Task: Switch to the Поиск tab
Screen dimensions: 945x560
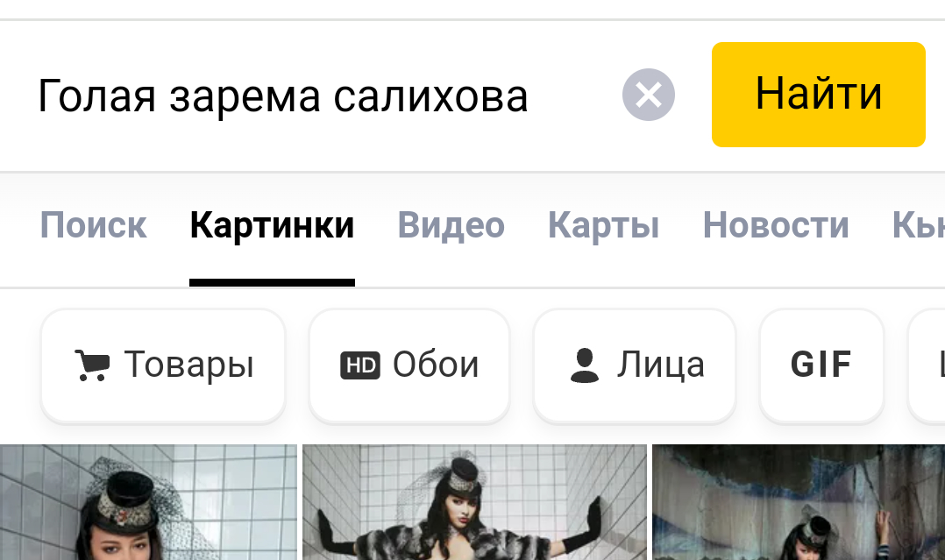Action: (94, 225)
